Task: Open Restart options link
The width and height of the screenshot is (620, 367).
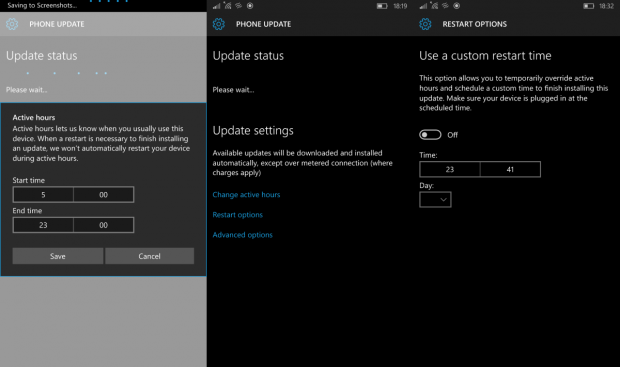Action: (x=238, y=215)
